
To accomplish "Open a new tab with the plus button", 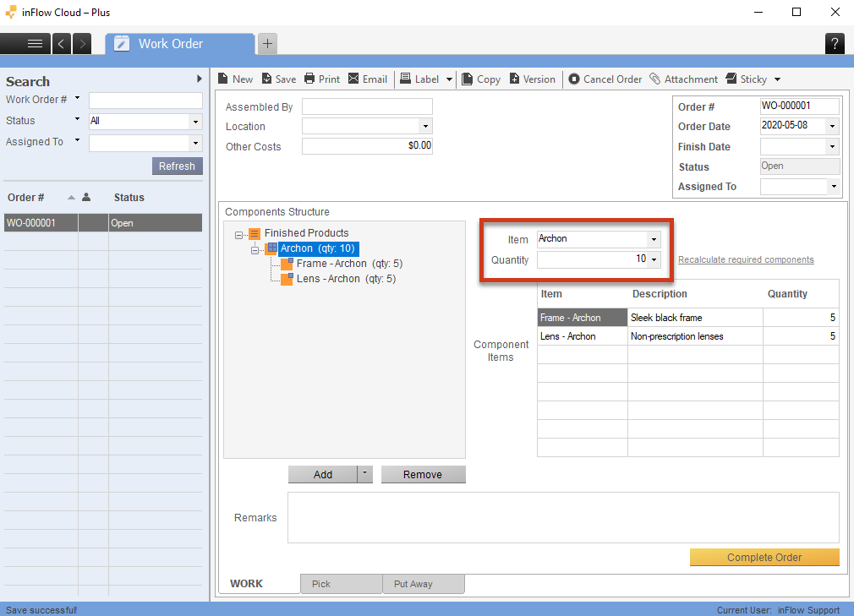I will 267,44.
